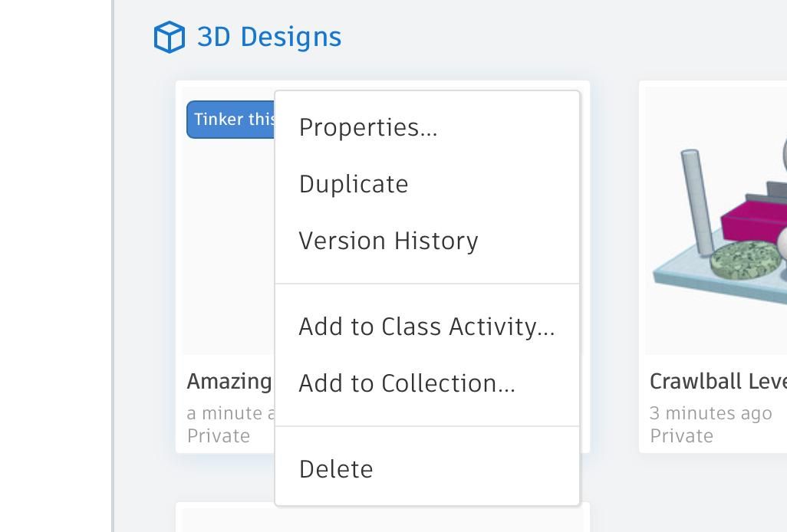Click the '3 minutes ago' timestamp
This screenshot has height=532, width=787.
pos(711,413)
